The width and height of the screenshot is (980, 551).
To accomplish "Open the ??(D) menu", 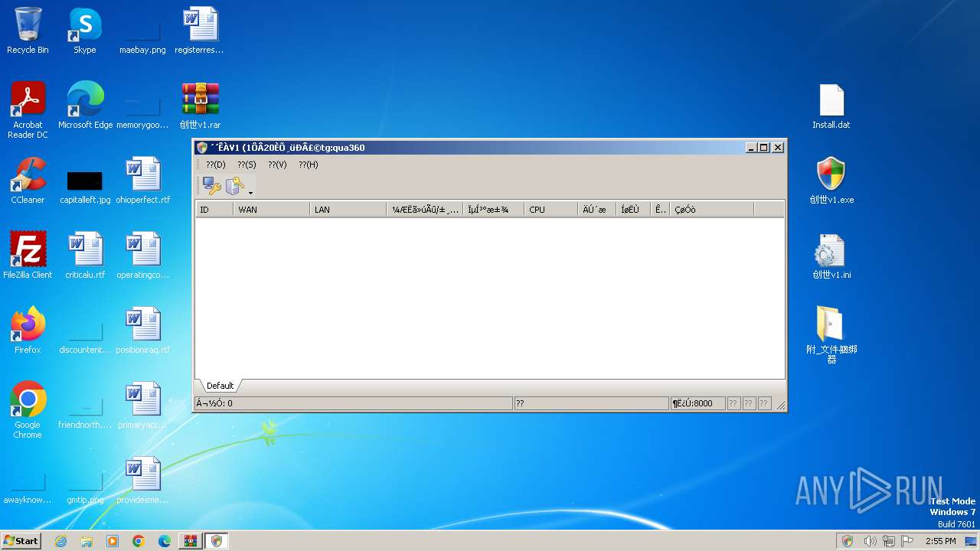I will click(216, 165).
